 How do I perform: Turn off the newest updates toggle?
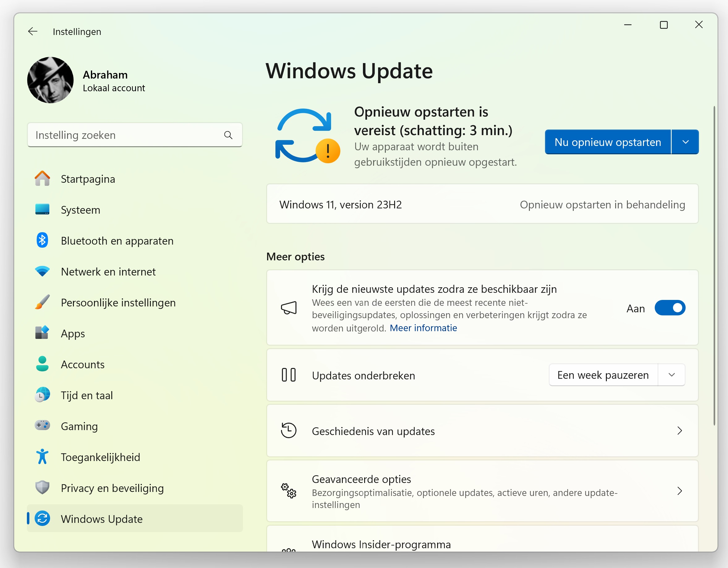[670, 308]
